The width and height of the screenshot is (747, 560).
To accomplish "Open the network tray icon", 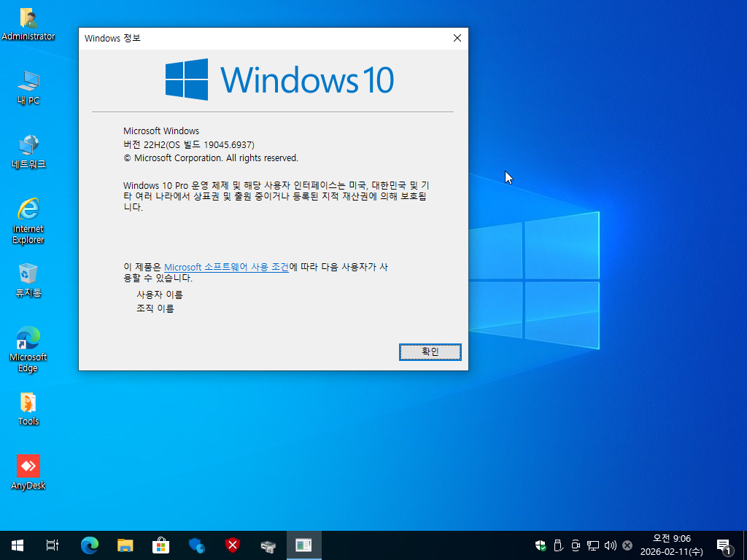I will 592,545.
